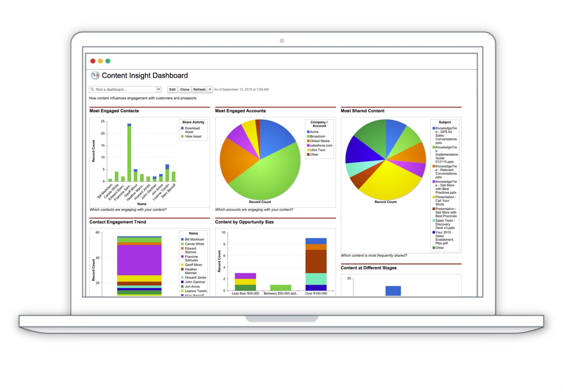The image size is (563, 392).
Task: Open the Find a dashboard dropdown arrow
Action: 158,89
